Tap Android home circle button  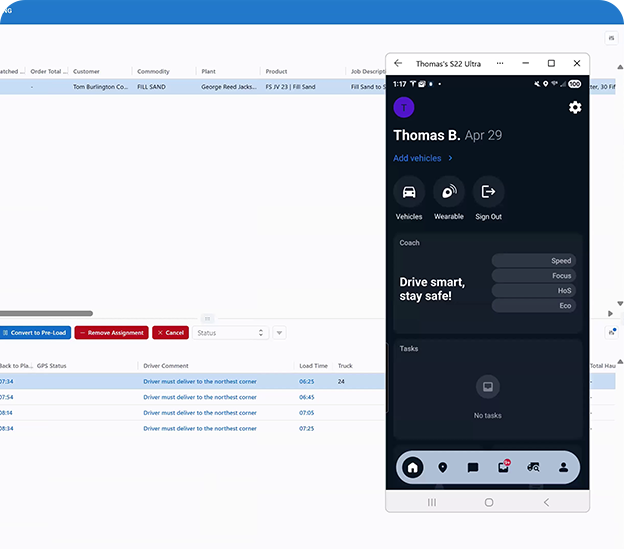[x=489, y=502]
